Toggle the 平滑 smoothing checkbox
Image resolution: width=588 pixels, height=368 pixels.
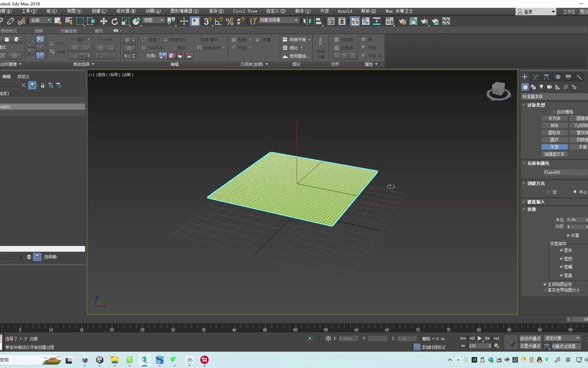click(568, 235)
